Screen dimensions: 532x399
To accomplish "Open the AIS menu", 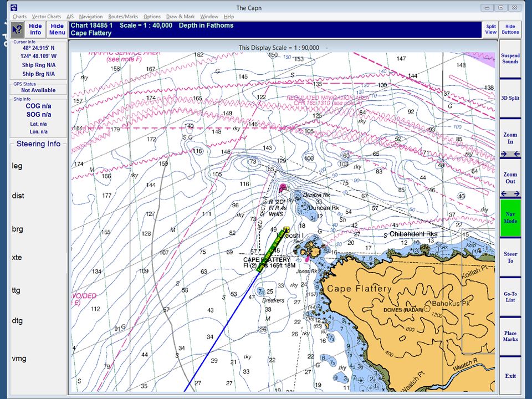I will pos(70,16).
